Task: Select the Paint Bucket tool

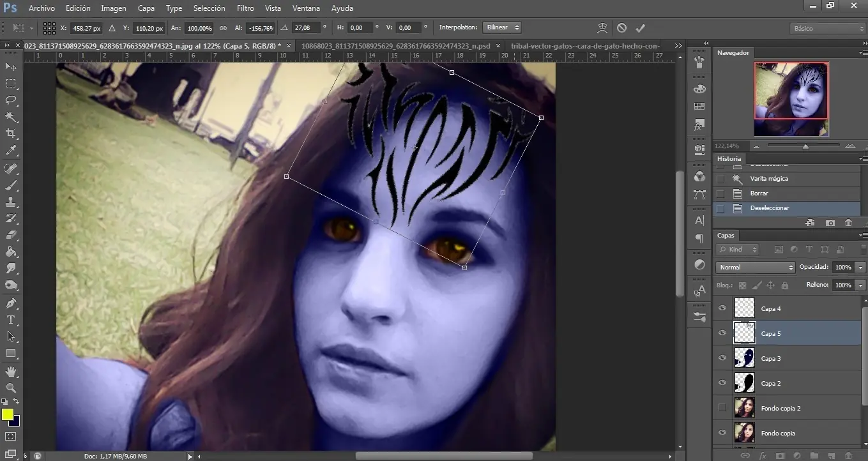Action: click(11, 252)
